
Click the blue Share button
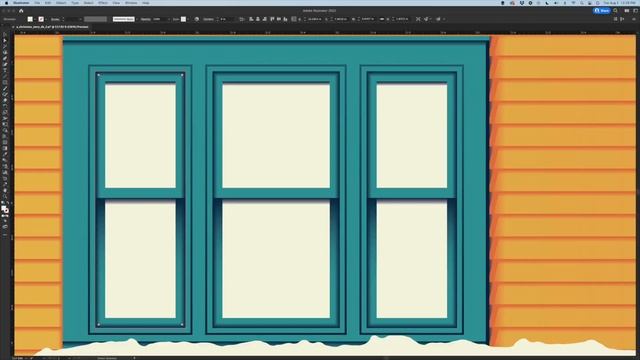602,11
